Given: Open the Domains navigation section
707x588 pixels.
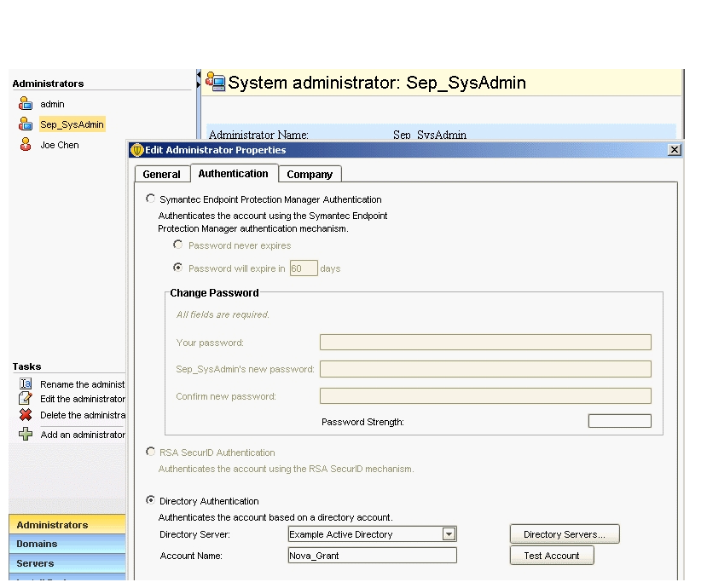Looking at the screenshot, I should pos(67,544).
